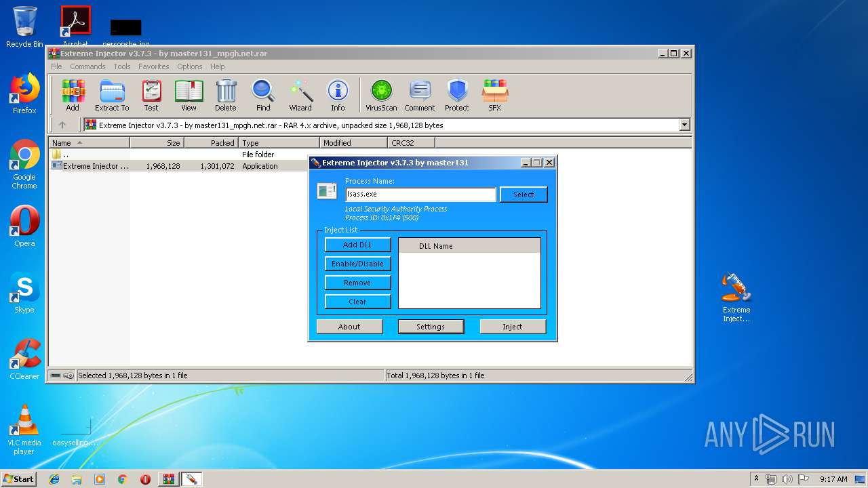Viewport: 868px width, 488px height.
Task: Click the Clear button in Inject List
Action: (357, 302)
